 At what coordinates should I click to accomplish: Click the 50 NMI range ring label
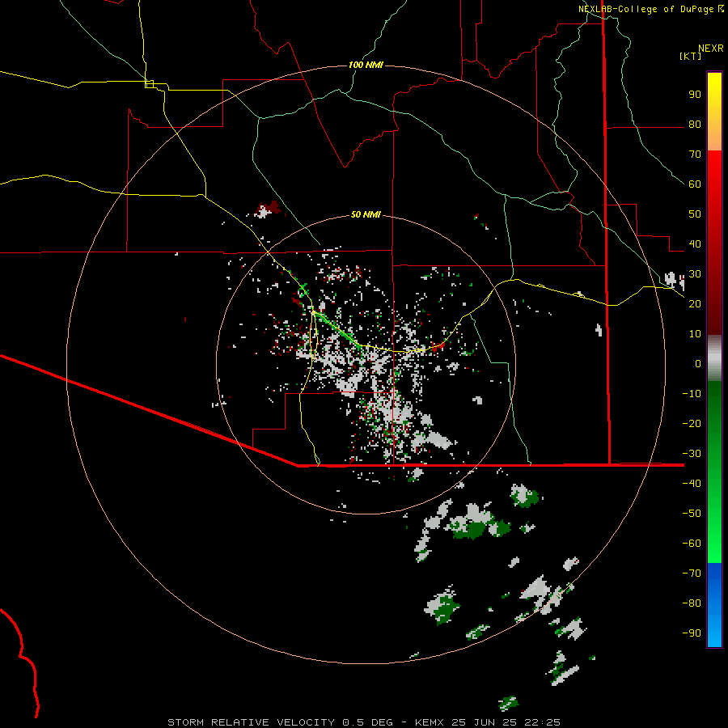tap(366, 214)
